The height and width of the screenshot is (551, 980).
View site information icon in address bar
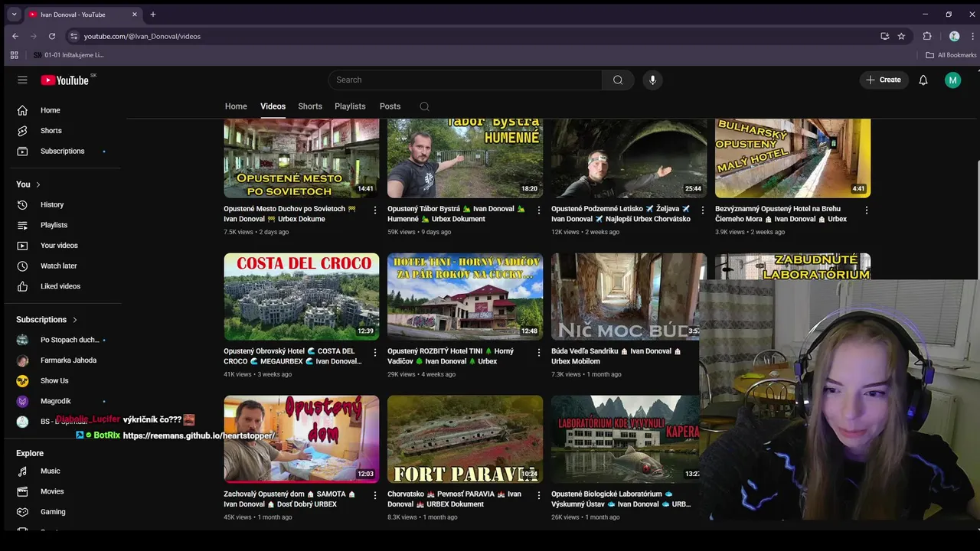click(73, 36)
